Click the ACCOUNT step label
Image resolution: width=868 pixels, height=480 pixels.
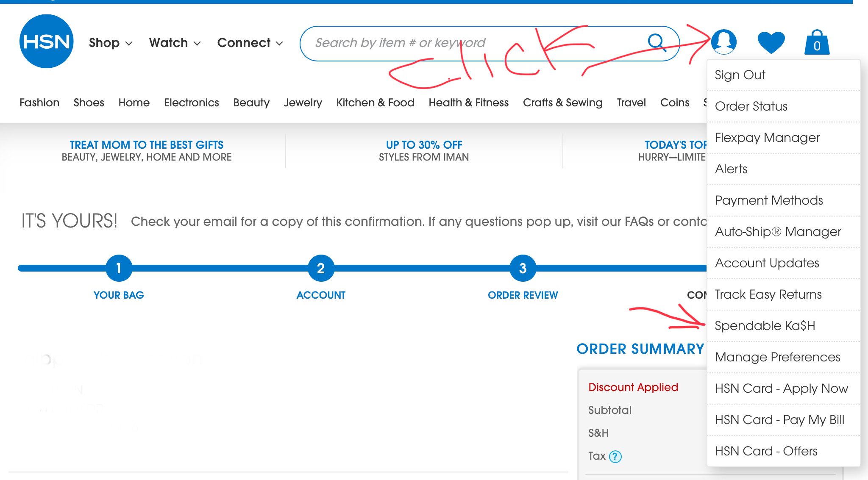321,295
